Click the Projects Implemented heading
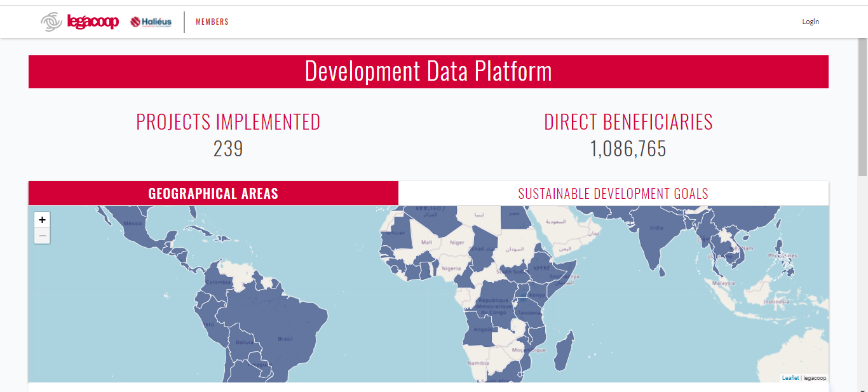The width and height of the screenshot is (868, 392). coord(228,122)
